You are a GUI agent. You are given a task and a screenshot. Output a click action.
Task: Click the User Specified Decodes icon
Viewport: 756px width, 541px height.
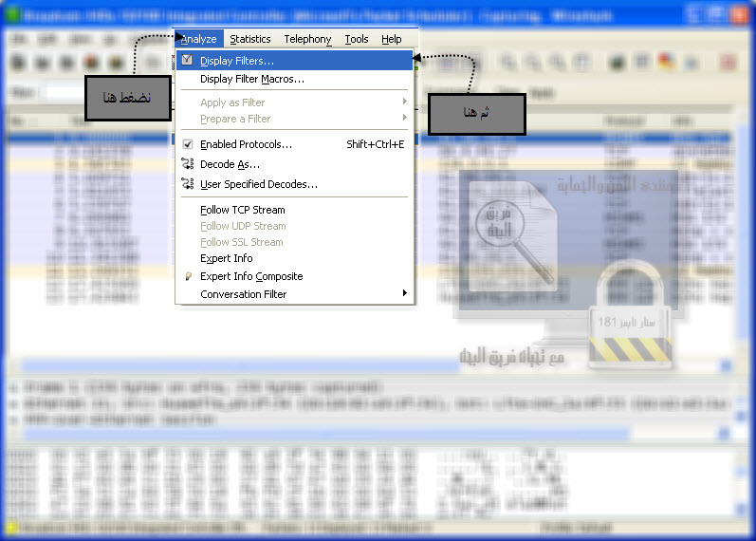pyautogui.click(x=188, y=184)
